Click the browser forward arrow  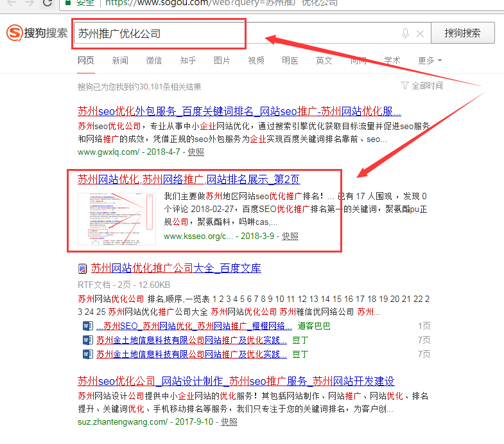pos(29,3)
